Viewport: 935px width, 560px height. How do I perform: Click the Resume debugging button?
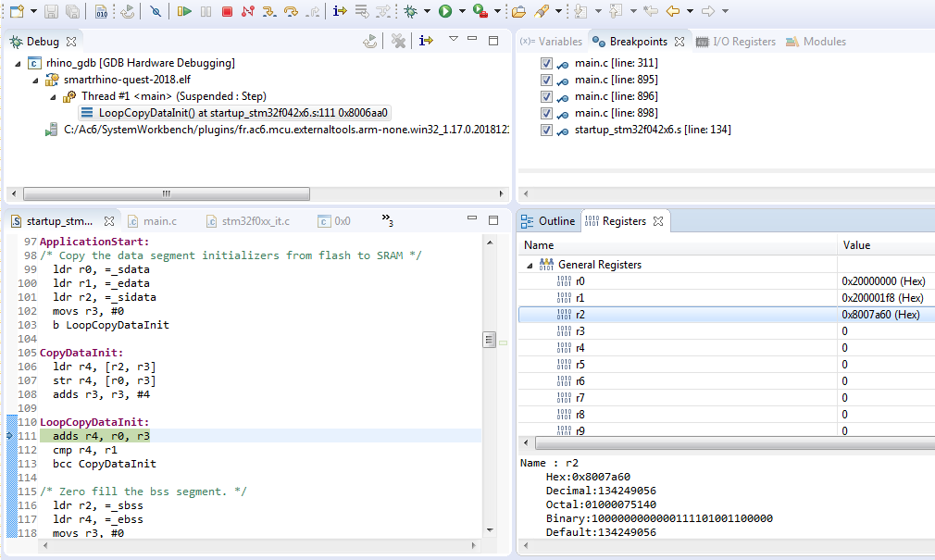pos(184,11)
